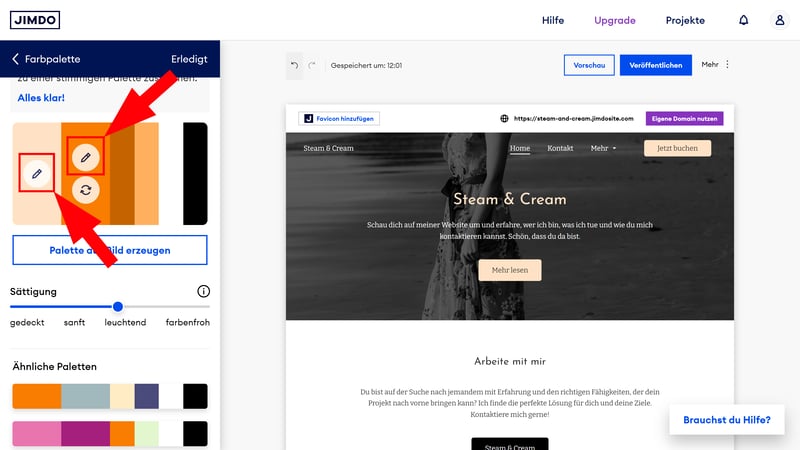Click the pencil icon on the orange swatch
The height and width of the screenshot is (450, 800).
point(86,156)
